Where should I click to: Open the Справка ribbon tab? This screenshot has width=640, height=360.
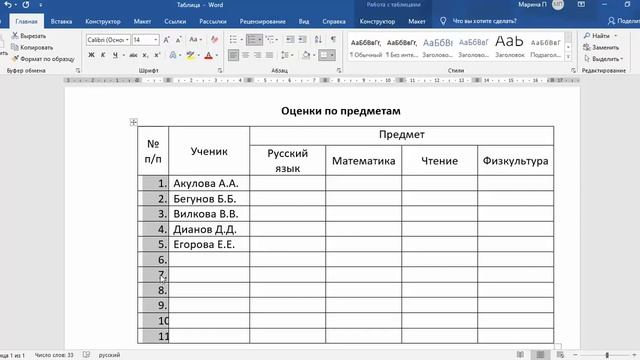tap(334, 21)
